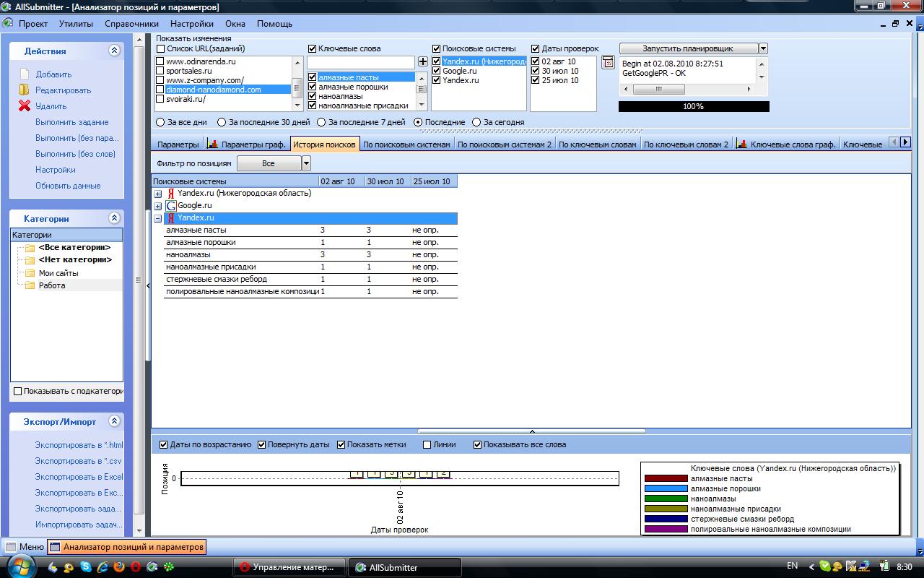The image size is (924, 578).
Task: Toggle the Поисковые системы header checkbox
Action: 437,48
